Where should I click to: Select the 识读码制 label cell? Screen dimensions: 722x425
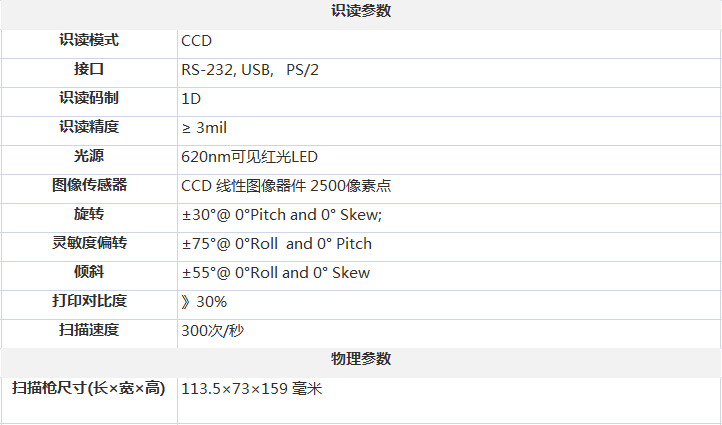pos(89,99)
